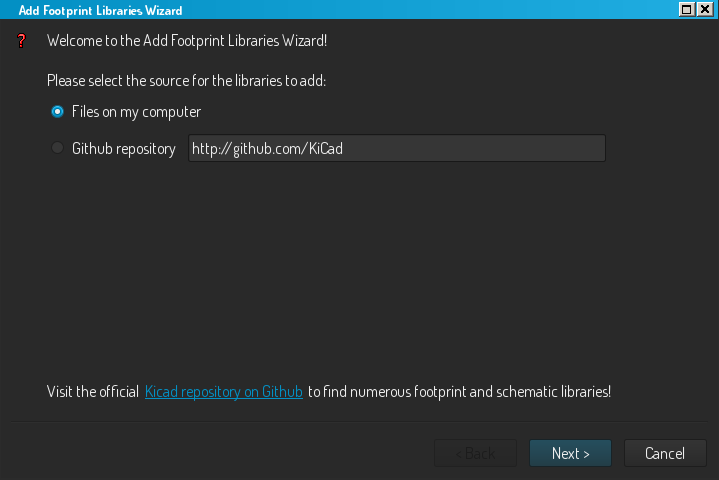This screenshot has width=719, height=480.
Task: Click the "Github repository" label text
Action: click(124, 148)
